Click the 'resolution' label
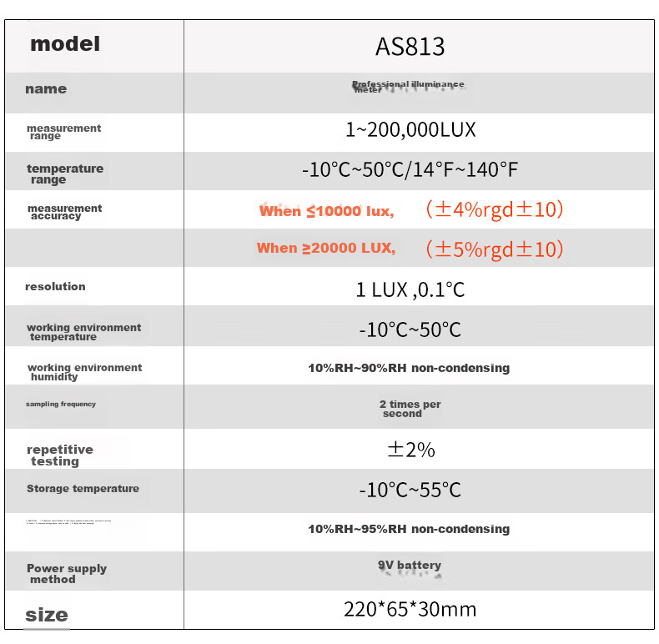 click(55, 287)
